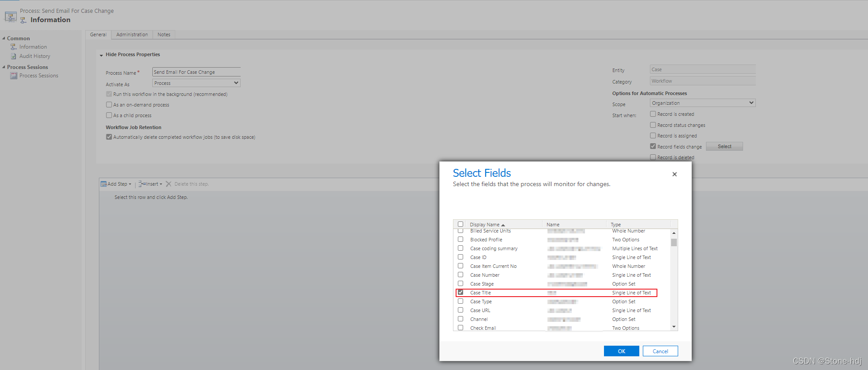Click the scroll down arrow in fields list
This screenshot has height=370, width=868.
tap(674, 327)
